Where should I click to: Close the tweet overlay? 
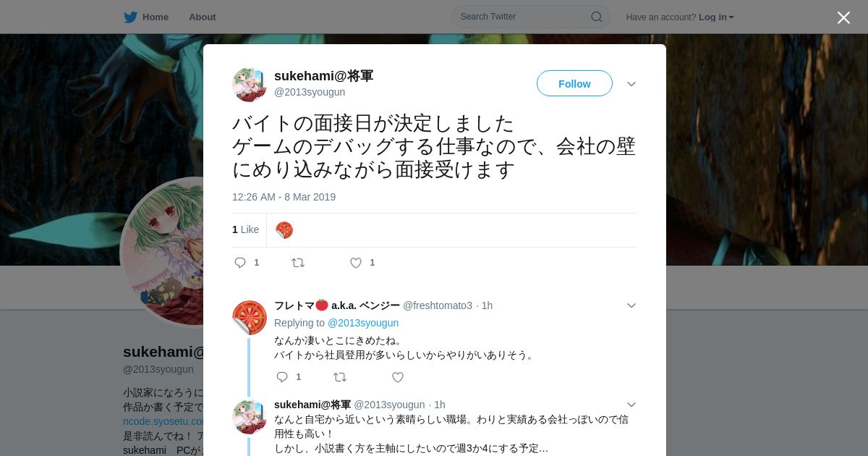click(843, 17)
